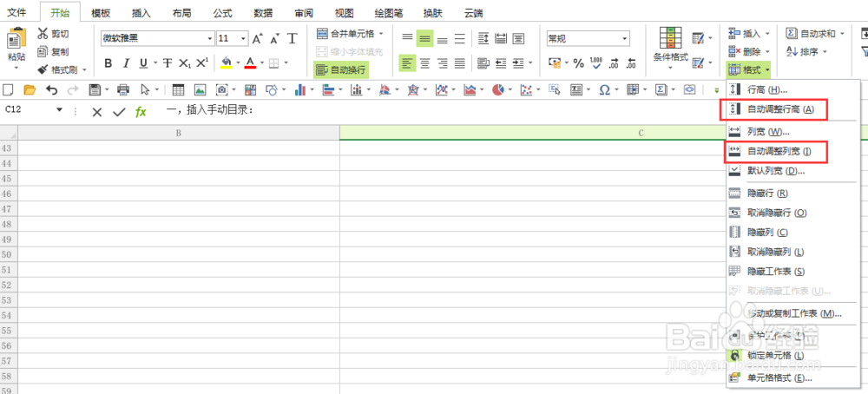Viewport: 868px width, 394px height.
Task: Toggle underline formatting
Action: 143,63
